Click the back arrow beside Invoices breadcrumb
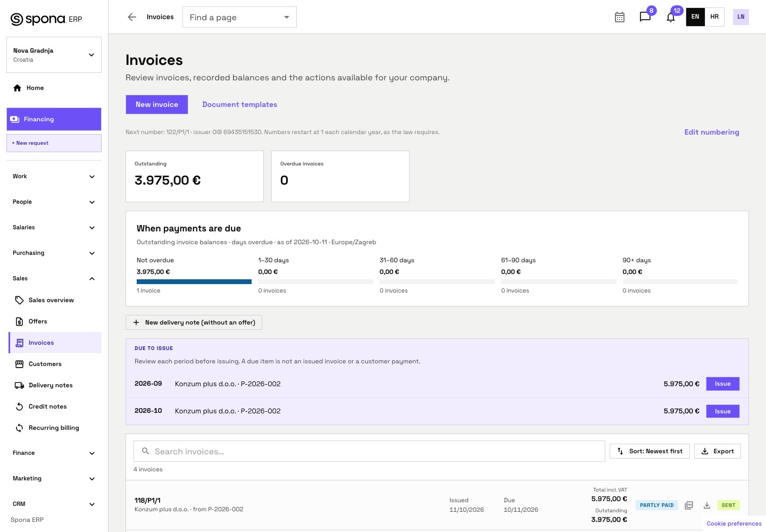This screenshot has width=766, height=532. pos(132,17)
